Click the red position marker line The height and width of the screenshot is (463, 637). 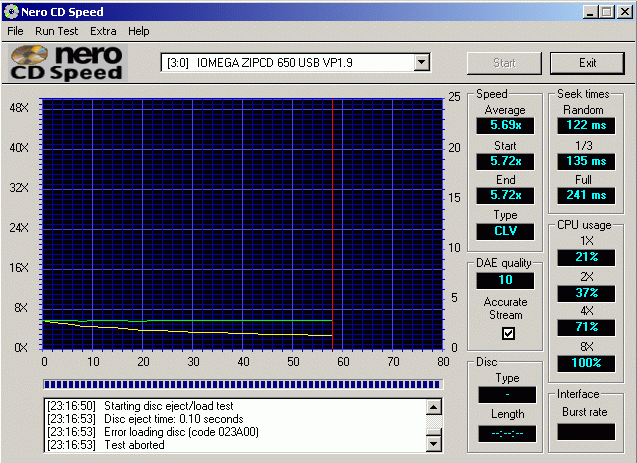(332, 224)
